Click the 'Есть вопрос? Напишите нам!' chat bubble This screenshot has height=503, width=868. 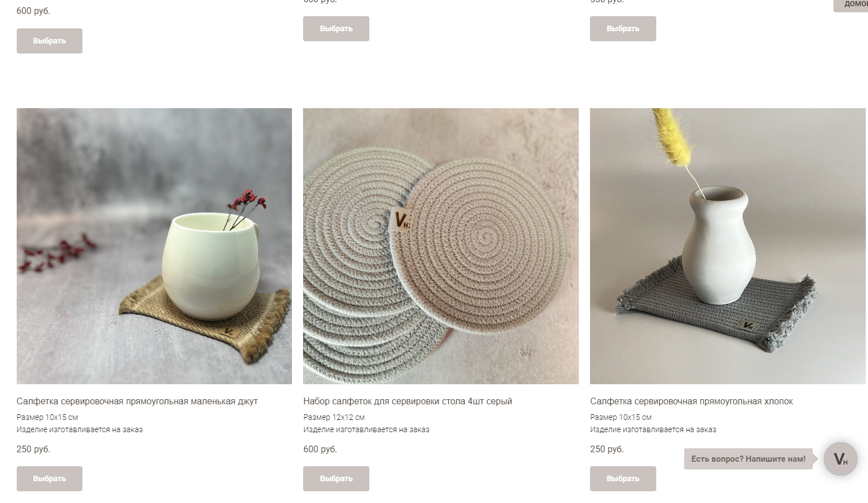coord(748,459)
